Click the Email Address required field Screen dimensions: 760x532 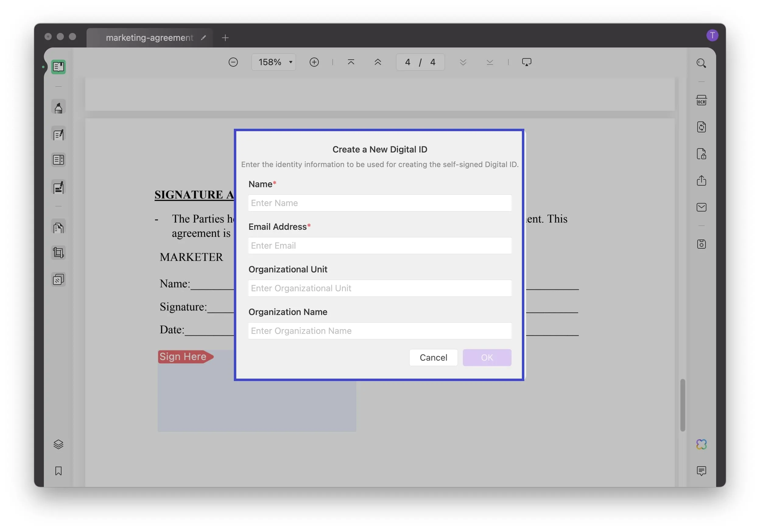(379, 245)
